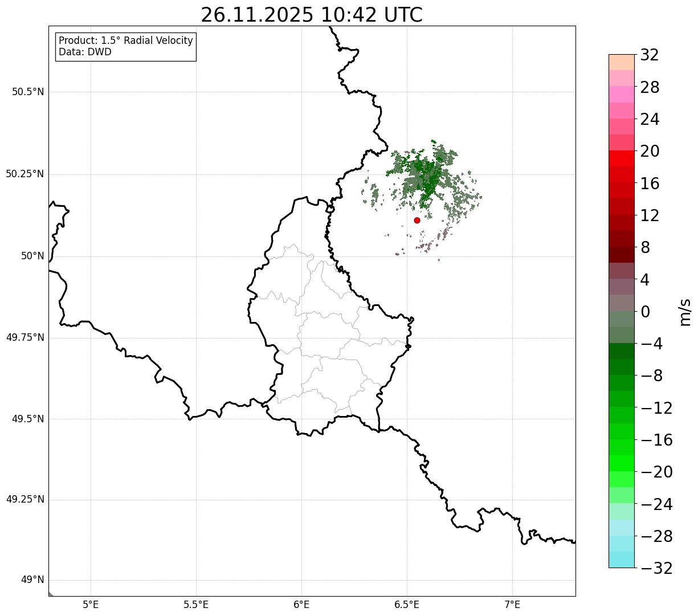Click the colorbar tick label 16
Screen dimensions: 698x616
(x=650, y=183)
